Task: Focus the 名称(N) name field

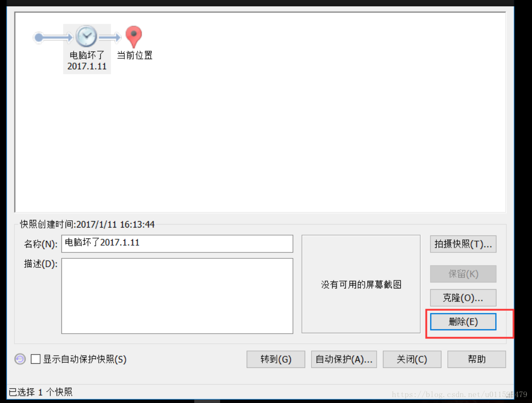Action: point(177,244)
